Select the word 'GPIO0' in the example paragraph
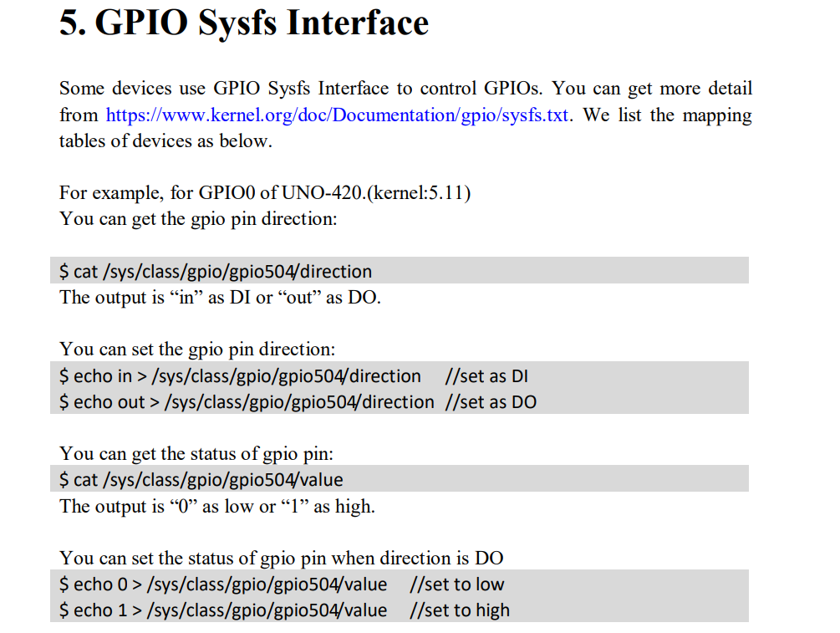The image size is (840, 633). tap(224, 191)
